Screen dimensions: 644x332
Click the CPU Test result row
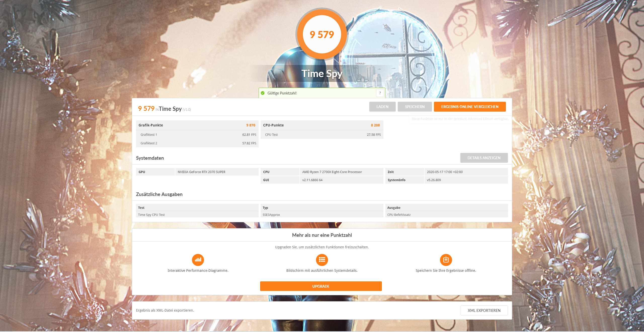tap(321, 135)
